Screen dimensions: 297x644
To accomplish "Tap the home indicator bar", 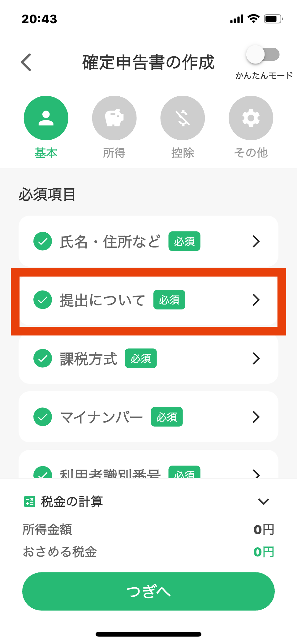I will click(x=148, y=634).
